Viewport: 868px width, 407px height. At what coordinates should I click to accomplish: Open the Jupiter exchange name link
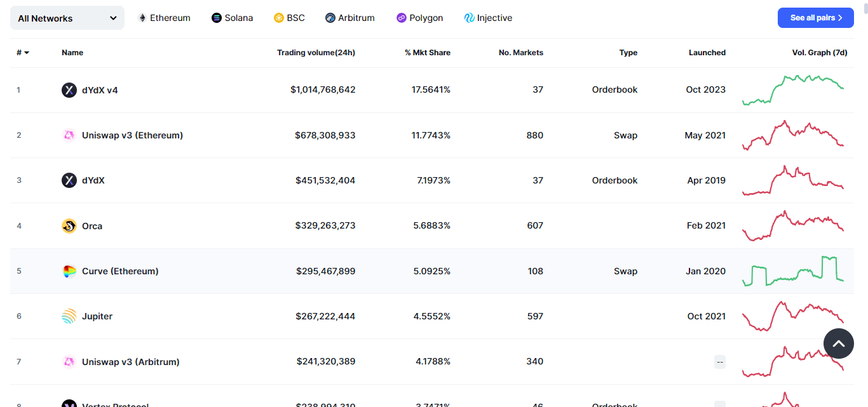[97, 316]
